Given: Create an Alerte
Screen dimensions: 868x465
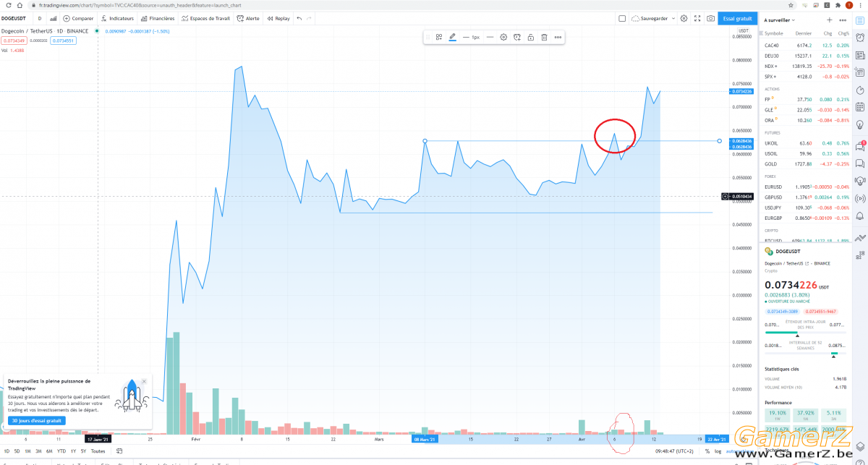Looking at the screenshot, I should [249, 18].
